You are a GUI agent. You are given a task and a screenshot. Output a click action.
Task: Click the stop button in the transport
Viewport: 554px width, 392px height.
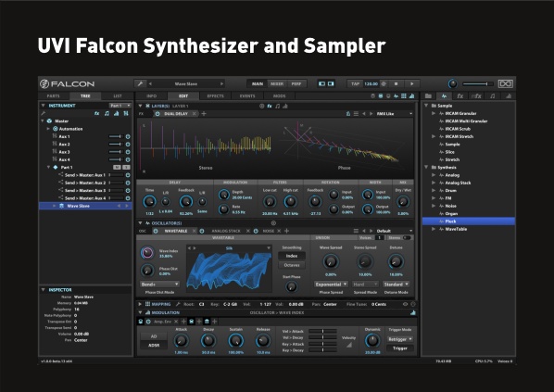[397, 83]
